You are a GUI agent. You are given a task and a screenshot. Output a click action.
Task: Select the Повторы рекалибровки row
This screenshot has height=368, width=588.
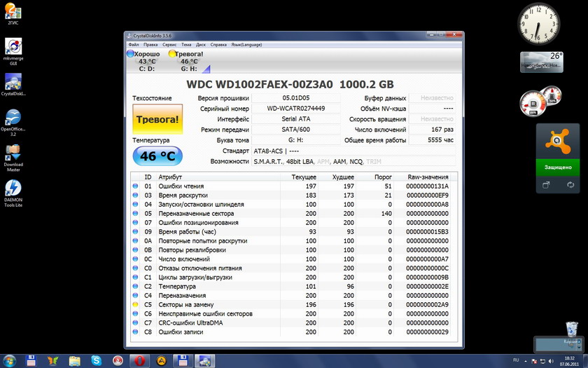point(291,250)
